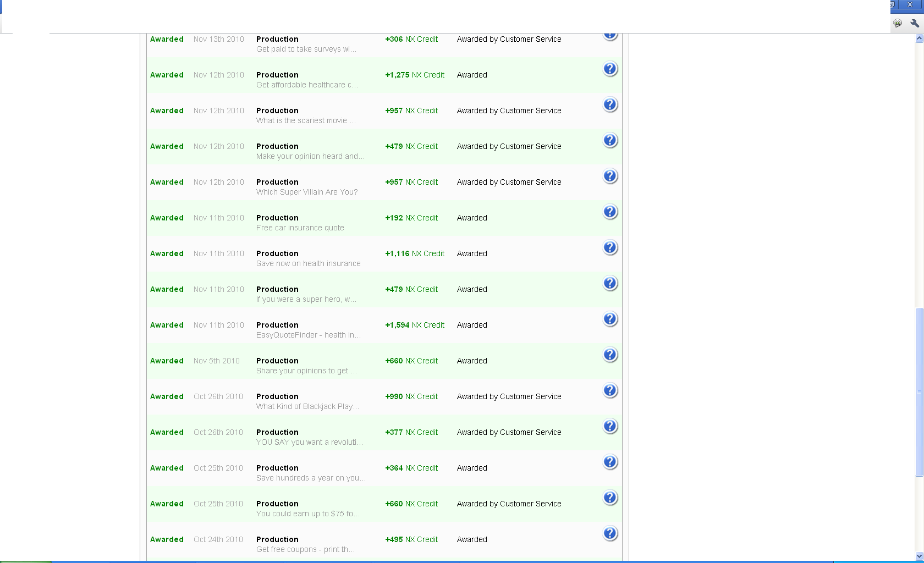The image size is (924, 563).
Task: Click the +495 NX Credit amount
Action: click(x=411, y=539)
